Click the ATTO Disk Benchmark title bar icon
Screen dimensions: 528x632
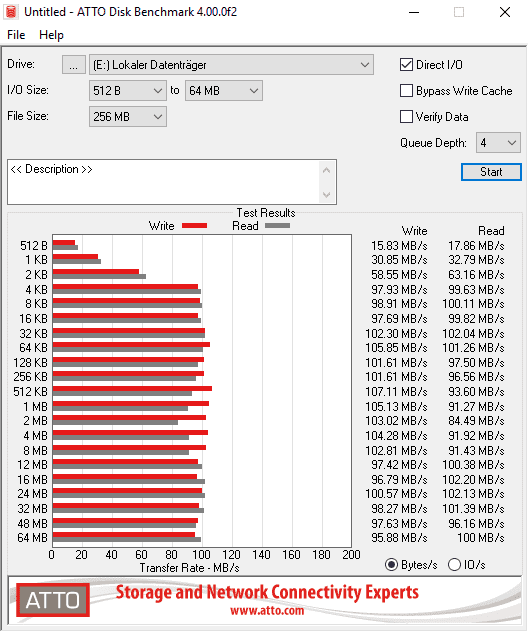coord(11,12)
